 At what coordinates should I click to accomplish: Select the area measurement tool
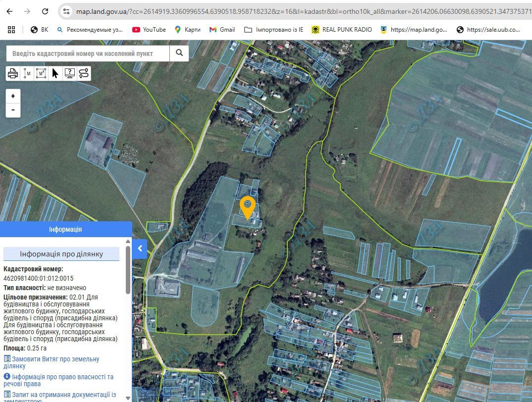(x=41, y=73)
